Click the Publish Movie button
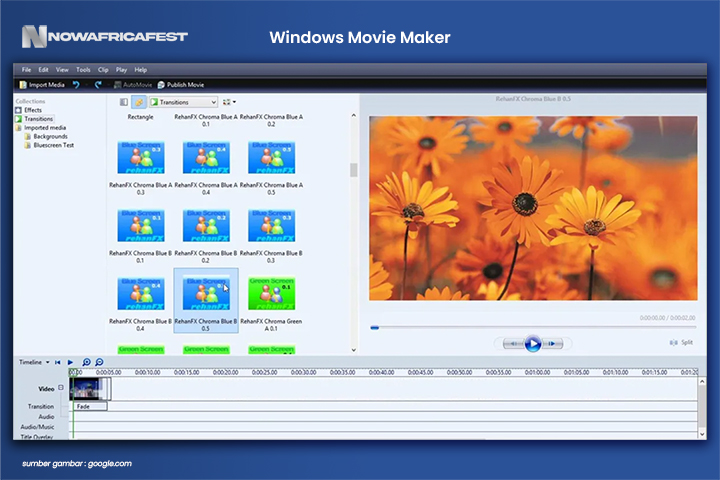The image size is (720, 480). pyautogui.click(x=181, y=85)
